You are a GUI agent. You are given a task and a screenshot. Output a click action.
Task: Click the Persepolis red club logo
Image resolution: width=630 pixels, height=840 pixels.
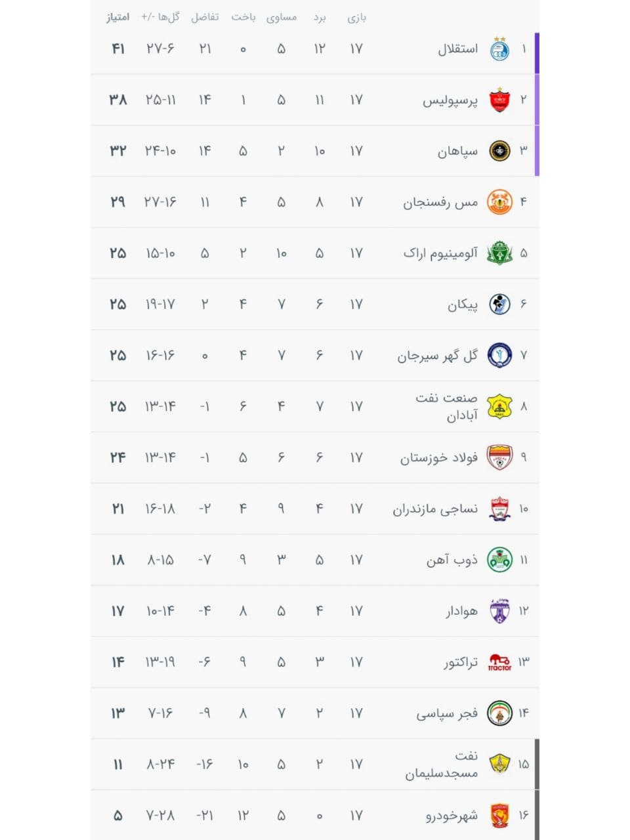500,100
